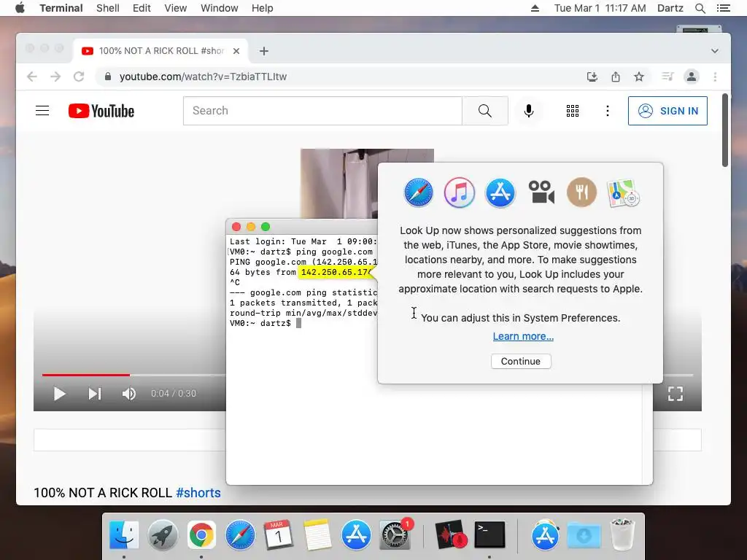Go to YouTube home via logo
Screen dimensions: 747x560
pos(101,111)
